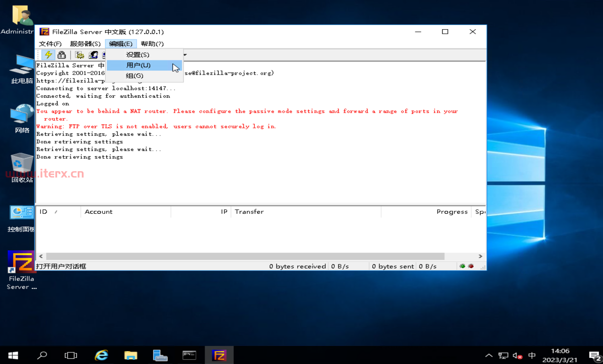
Task: Open Task View in the taskbar
Action: [71, 355]
